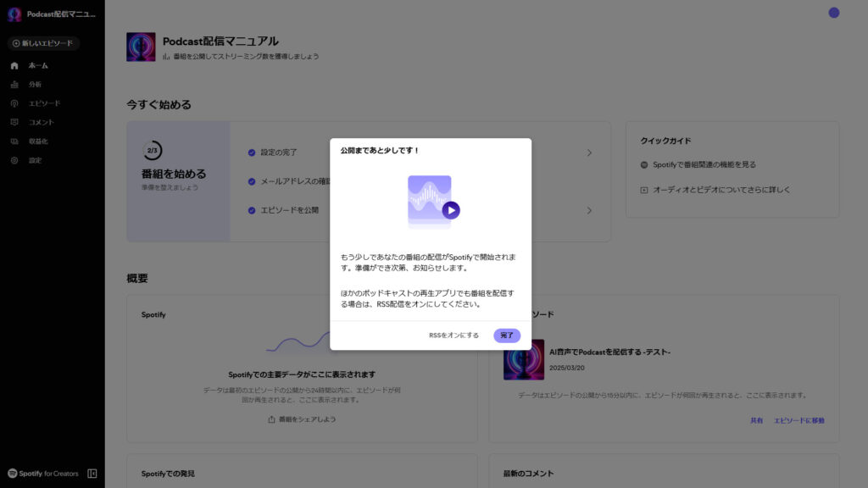Open Spotifyで番組関連の機能を見る link
This screenshot has width=868, height=488.
(x=704, y=165)
